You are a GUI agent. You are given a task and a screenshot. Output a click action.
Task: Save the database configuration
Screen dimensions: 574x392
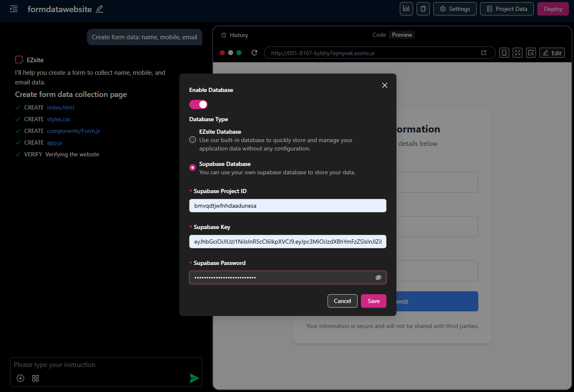point(373,301)
